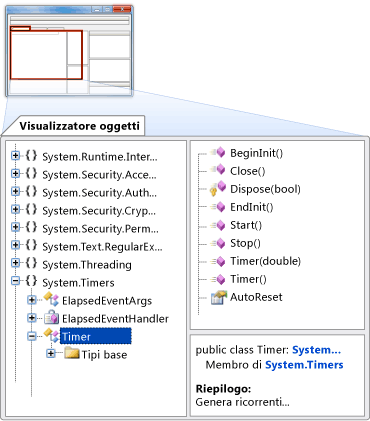Click the Close() method icon
Image resolution: width=370 pixels, height=421 pixels.
coord(218,170)
